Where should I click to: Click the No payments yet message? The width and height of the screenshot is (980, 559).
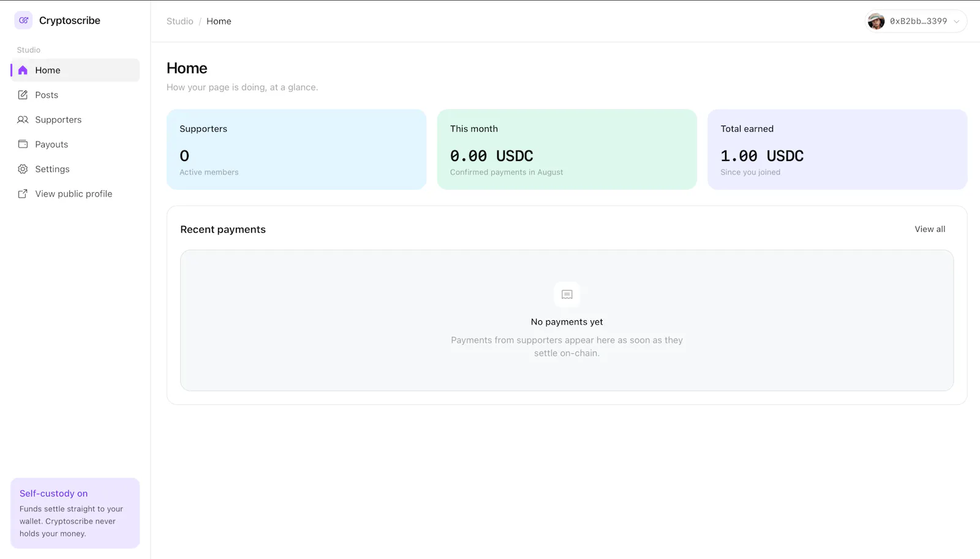(x=567, y=322)
